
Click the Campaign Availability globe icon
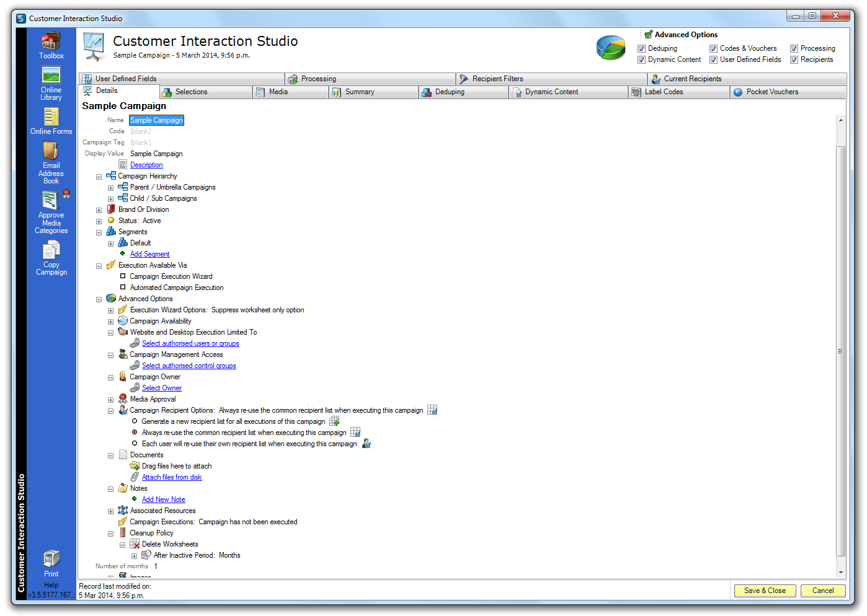point(123,321)
